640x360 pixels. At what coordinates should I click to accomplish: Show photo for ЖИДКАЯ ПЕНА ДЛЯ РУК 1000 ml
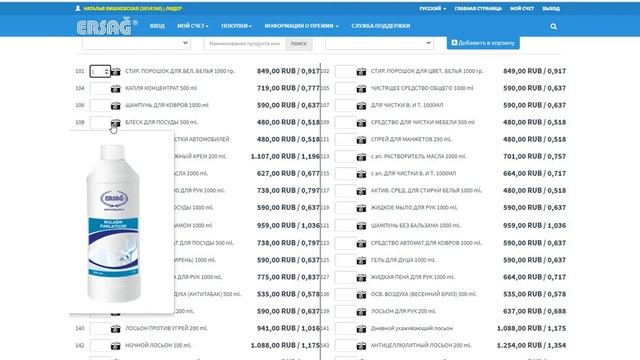pyautogui.click(x=361, y=278)
